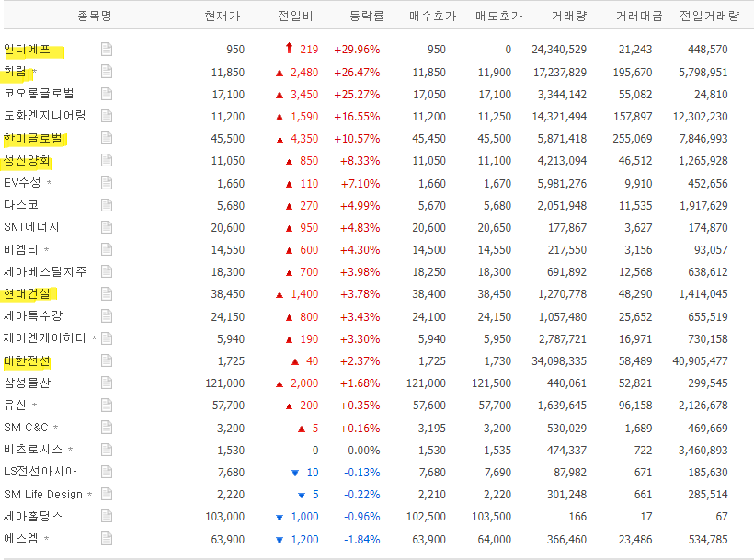
Task: Open the 희림 stock link
Action: coord(15,72)
